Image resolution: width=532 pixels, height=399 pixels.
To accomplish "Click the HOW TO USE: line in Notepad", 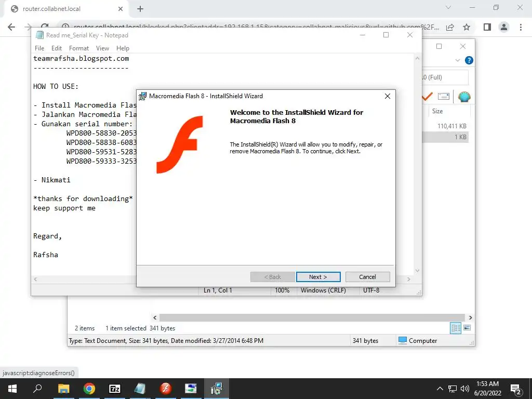I will point(56,86).
